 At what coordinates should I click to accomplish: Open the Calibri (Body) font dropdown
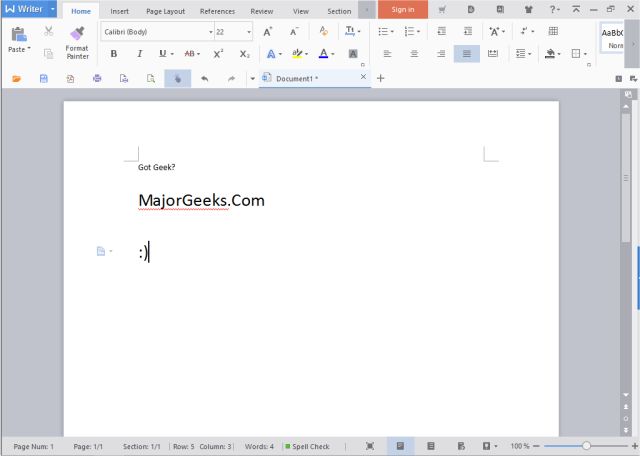211,32
